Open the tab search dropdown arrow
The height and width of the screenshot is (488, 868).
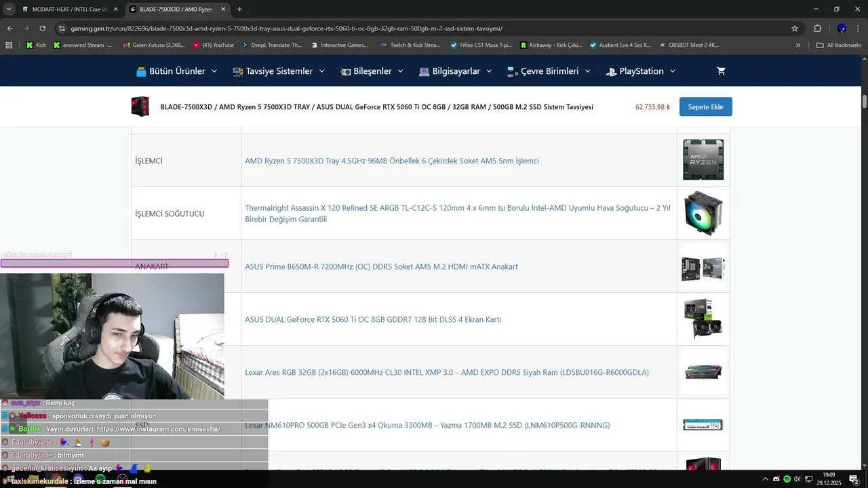[9, 9]
